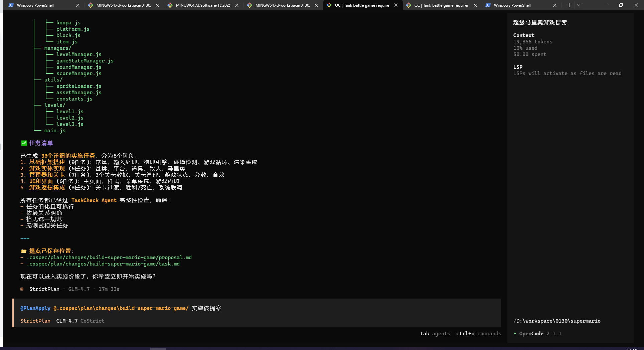Switch to the MINGW64:/d/software/TD2025 tab
The width and height of the screenshot is (644, 350).
(203, 5)
